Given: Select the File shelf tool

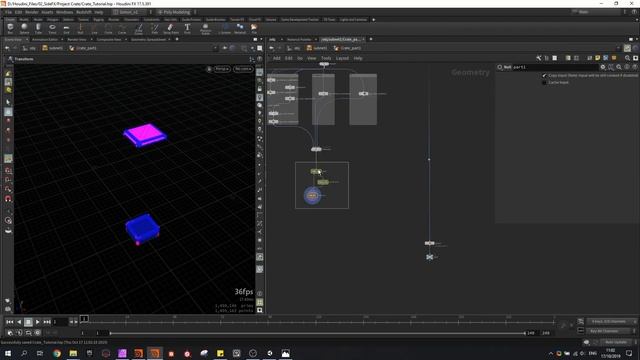Looking at the screenshot, I should tap(254, 28).
